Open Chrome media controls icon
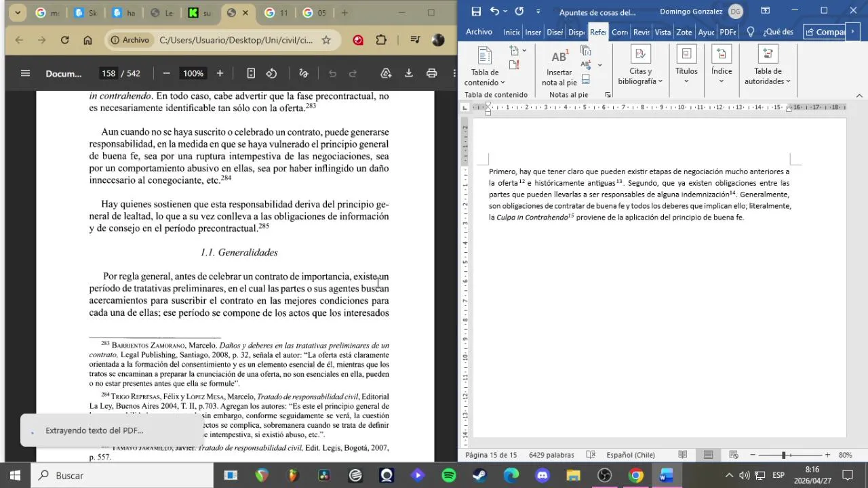This screenshot has height=488, width=868. click(416, 40)
